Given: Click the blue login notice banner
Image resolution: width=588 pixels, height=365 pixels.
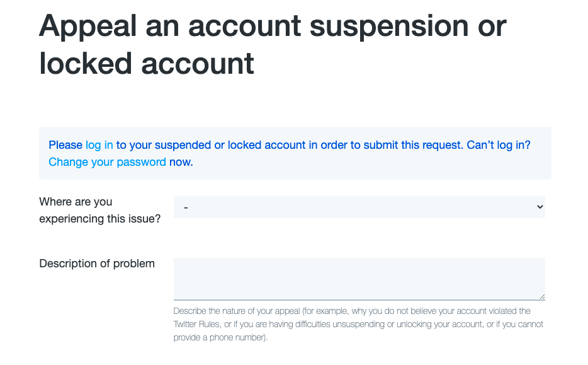Looking at the screenshot, I should [x=295, y=153].
